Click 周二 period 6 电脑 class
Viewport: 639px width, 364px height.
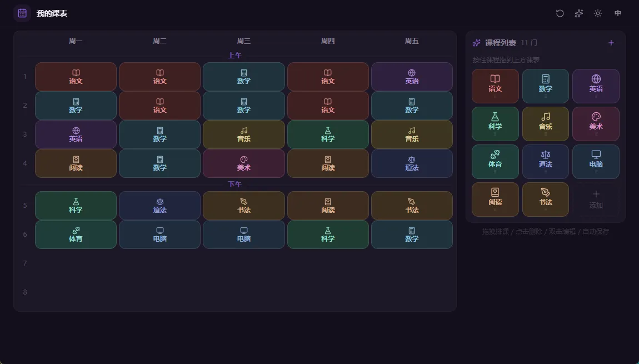pos(160,235)
